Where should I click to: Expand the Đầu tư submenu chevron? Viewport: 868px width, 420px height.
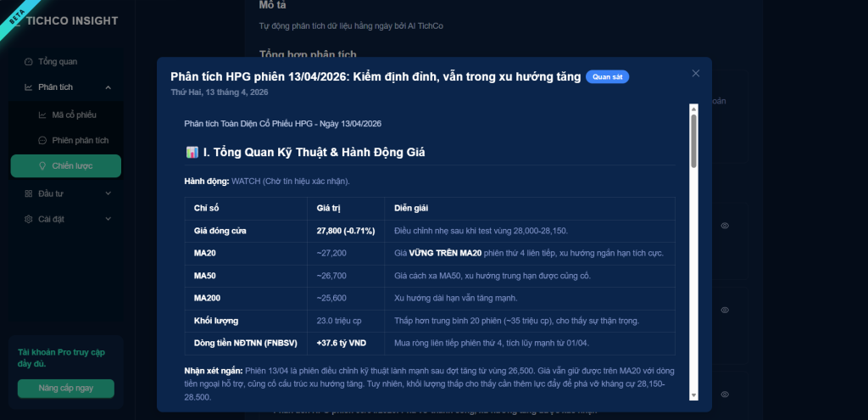click(108, 193)
